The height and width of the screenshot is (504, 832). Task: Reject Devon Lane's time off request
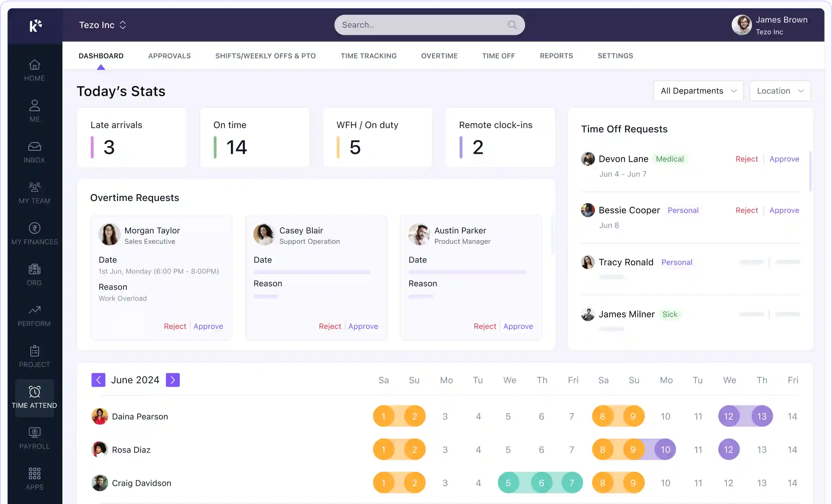pos(746,159)
